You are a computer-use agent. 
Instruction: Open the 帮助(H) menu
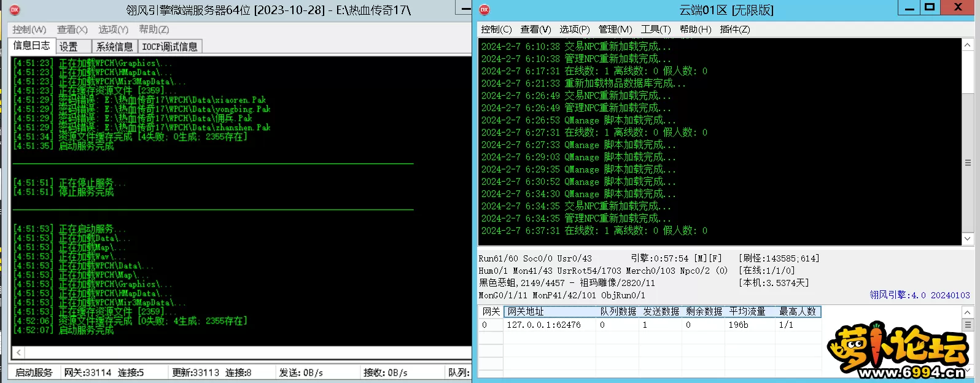tap(696, 29)
